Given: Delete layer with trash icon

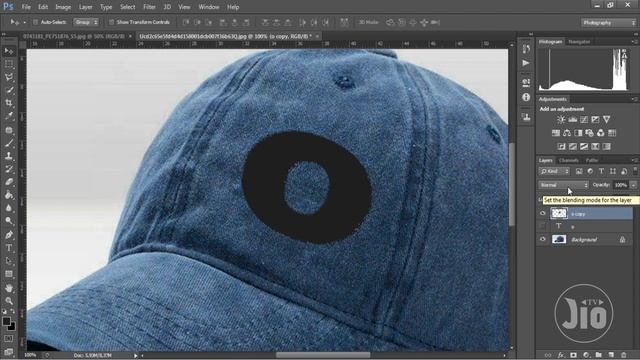Looking at the screenshot, I should [x=624, y=355].
